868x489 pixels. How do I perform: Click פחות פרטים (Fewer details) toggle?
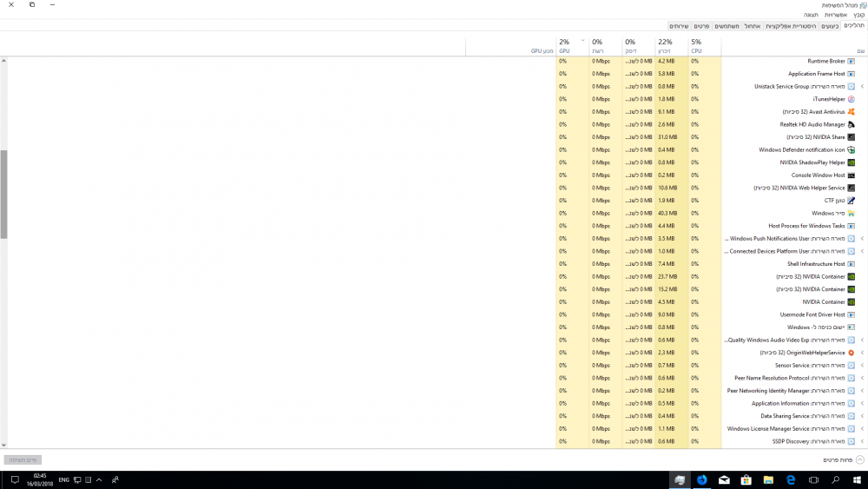click(843, 459)
